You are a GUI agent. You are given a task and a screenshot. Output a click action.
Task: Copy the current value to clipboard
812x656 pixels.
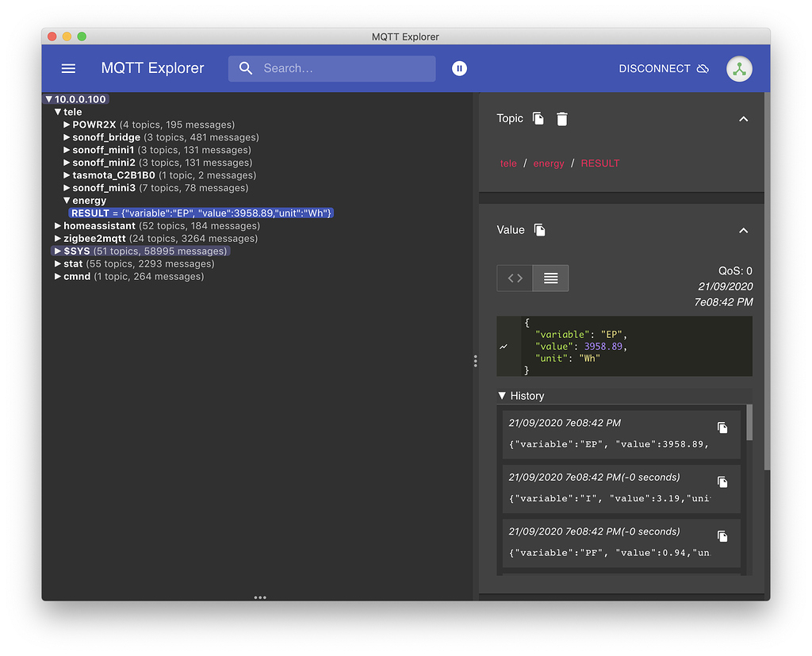540,230
